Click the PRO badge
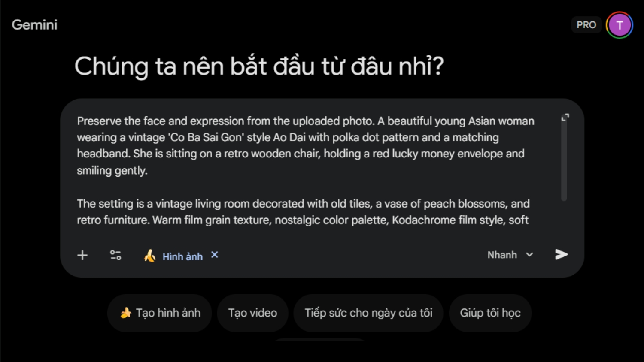Viewport: 644px width, 362px height. 586,24
